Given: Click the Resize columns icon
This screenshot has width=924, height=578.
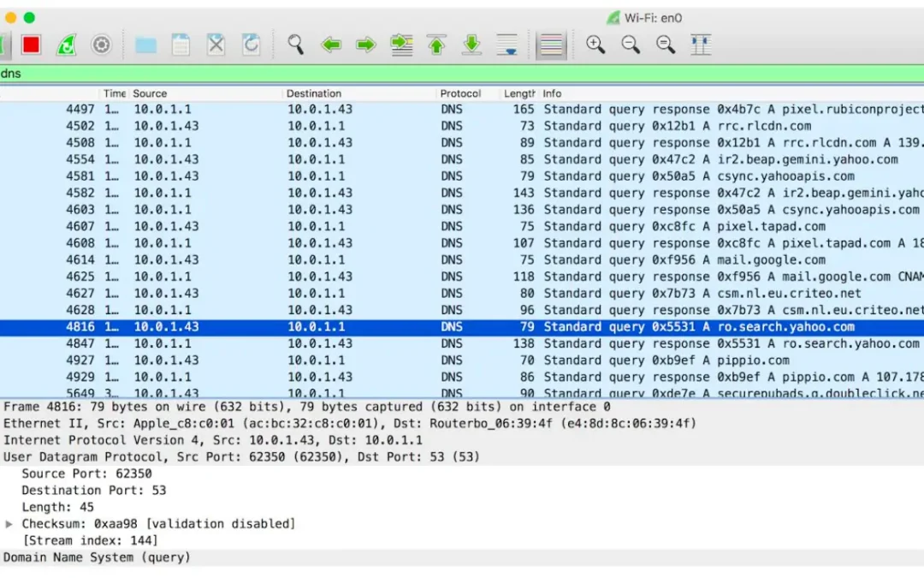Looking at the screenshot, I should pyautogui.click(x=701, y=45).
